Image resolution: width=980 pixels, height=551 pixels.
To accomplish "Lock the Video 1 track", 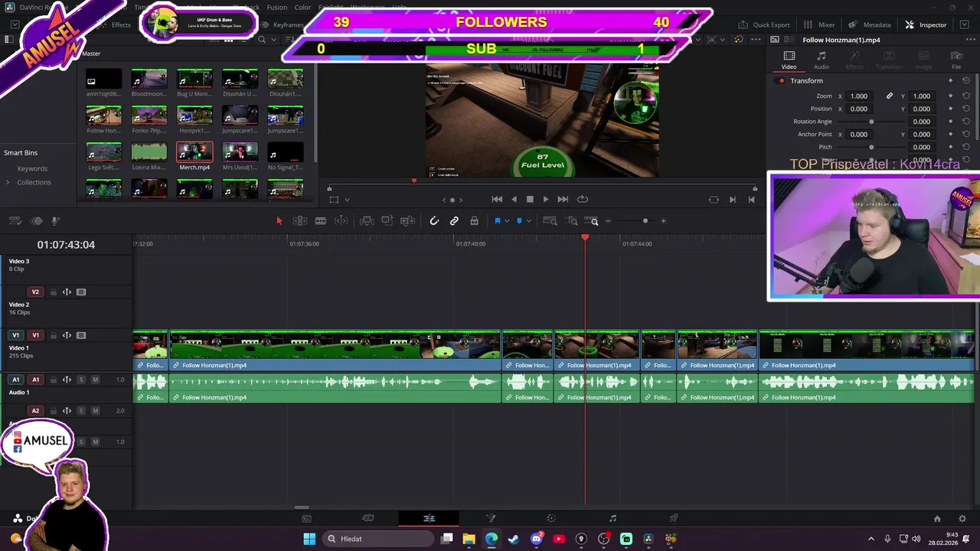I will coord(53,335).
